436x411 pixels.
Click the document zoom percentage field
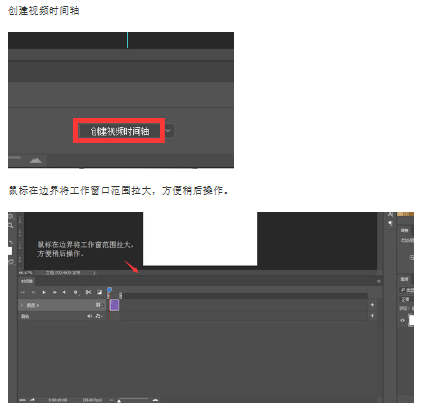(25, 273)
